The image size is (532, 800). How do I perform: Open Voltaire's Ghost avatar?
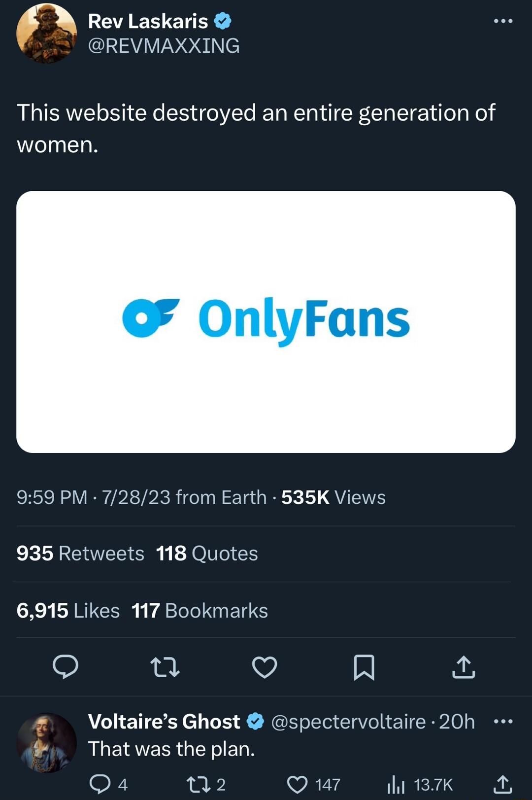tap(47, 742)
